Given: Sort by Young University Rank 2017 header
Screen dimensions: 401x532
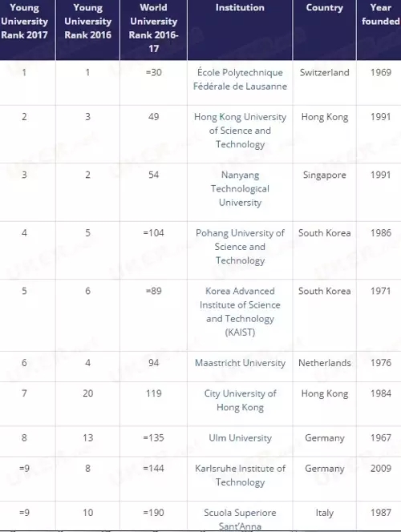Looking at the screenshot, I should pyautogui.click(x=24, y=21).
